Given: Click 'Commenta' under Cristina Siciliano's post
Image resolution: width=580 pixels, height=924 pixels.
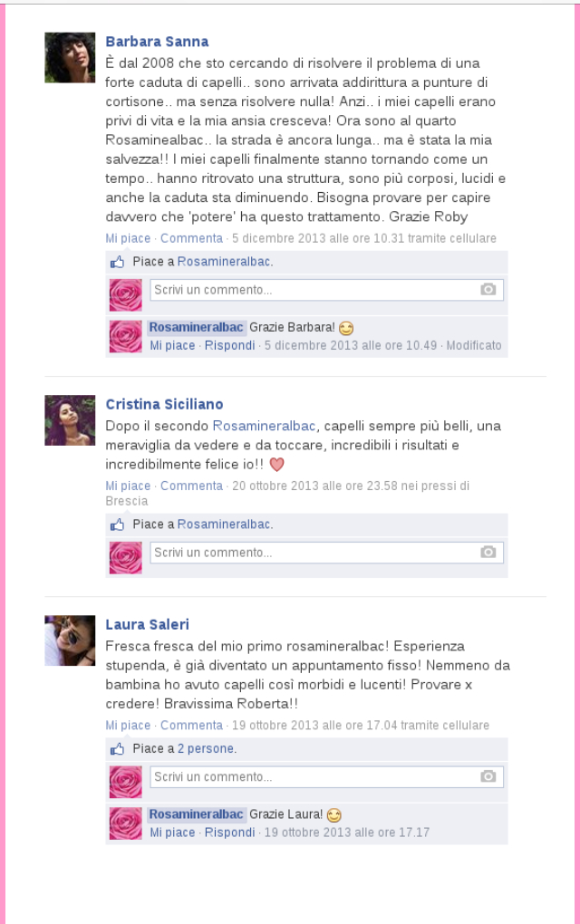Looking at the screenshot, I should click(x=191, y=486).
